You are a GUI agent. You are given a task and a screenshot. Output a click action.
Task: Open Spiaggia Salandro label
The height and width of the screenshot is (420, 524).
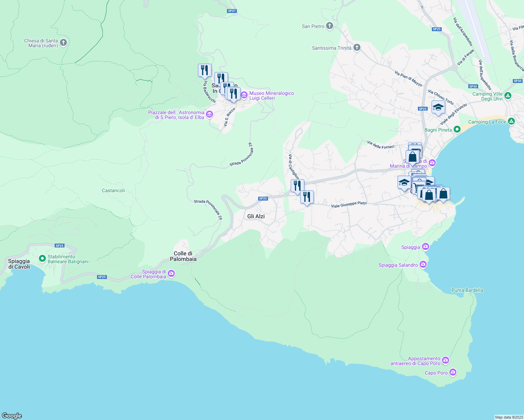398,265
